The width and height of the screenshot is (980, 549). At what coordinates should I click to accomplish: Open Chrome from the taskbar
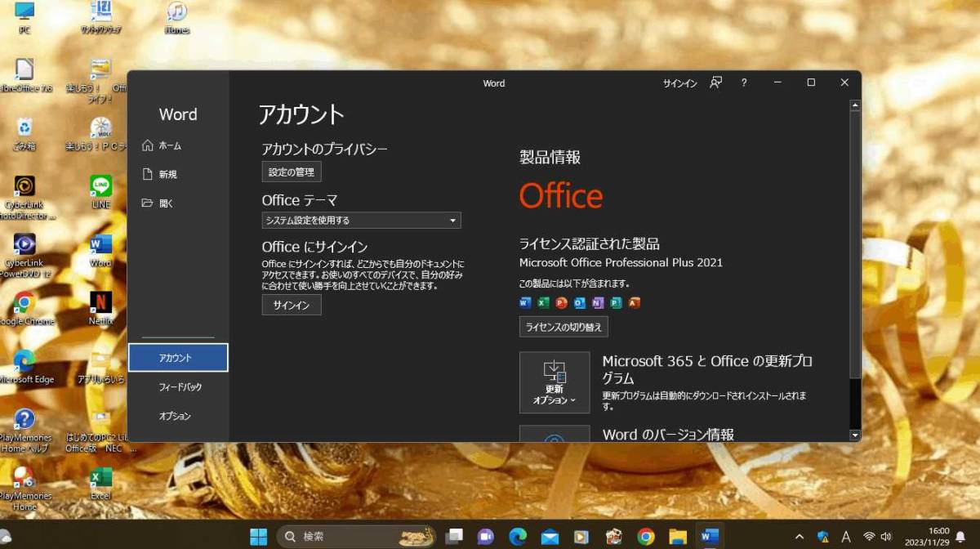pos(646,537)
